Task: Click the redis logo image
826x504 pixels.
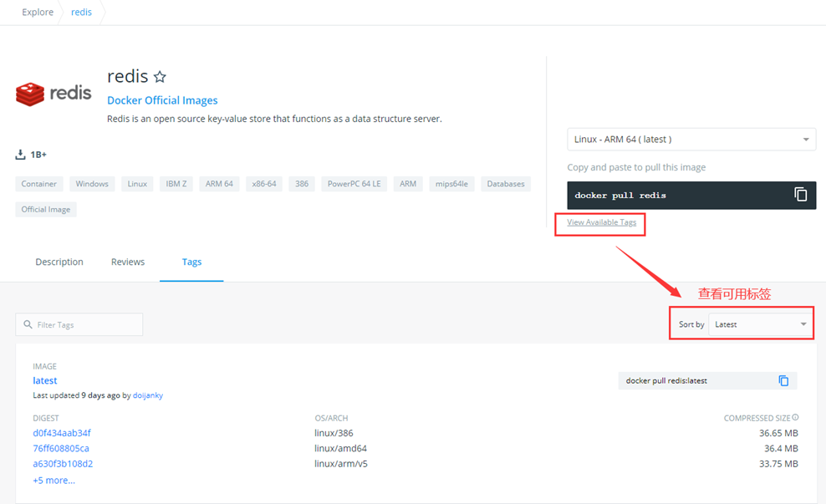Action: tap(54, 94)
